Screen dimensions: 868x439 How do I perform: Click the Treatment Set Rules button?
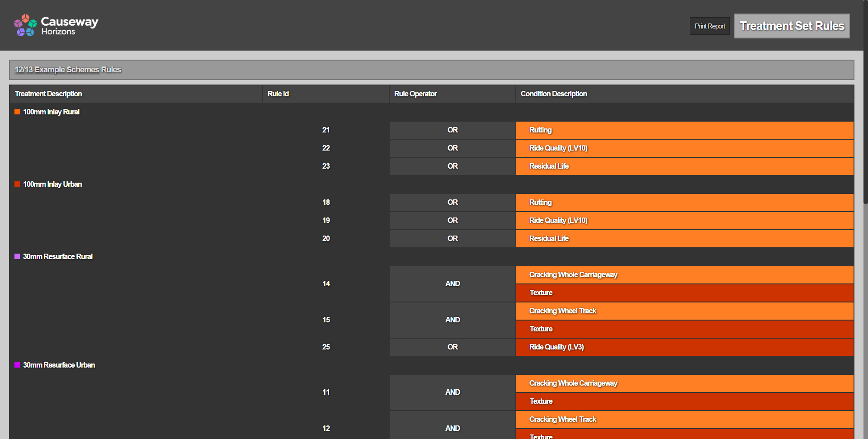[x=792, y=26]
